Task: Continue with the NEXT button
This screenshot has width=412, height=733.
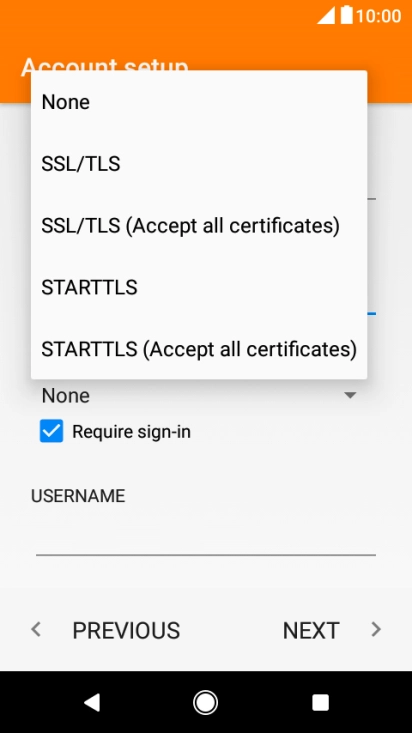Action: tap(311, 630)
